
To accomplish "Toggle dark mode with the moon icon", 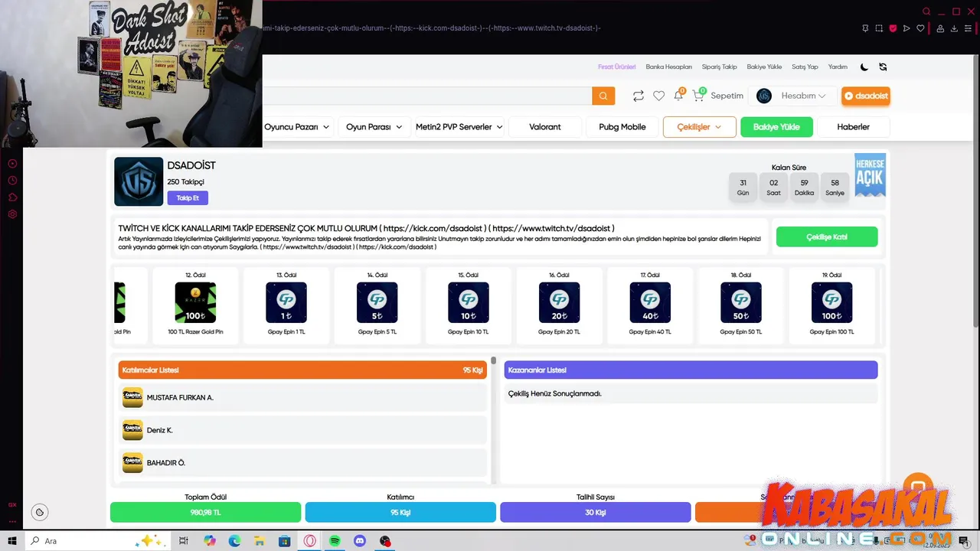I will tap(864, 67).
